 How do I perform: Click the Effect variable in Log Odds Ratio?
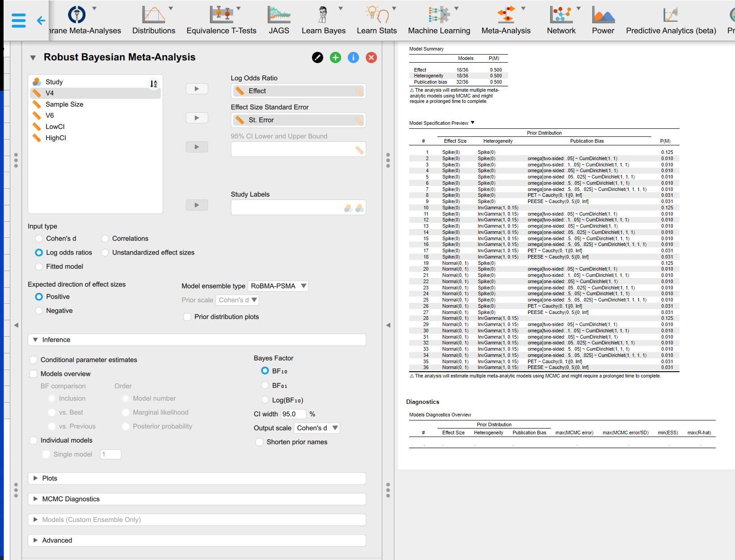[298, 91]
